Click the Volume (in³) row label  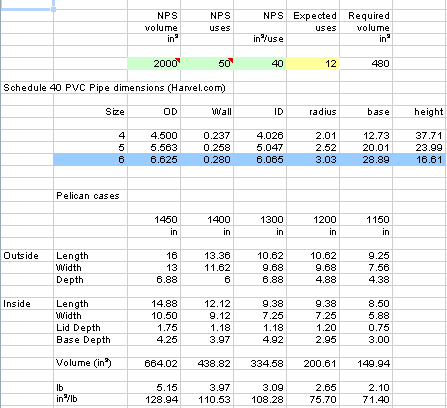83,363
